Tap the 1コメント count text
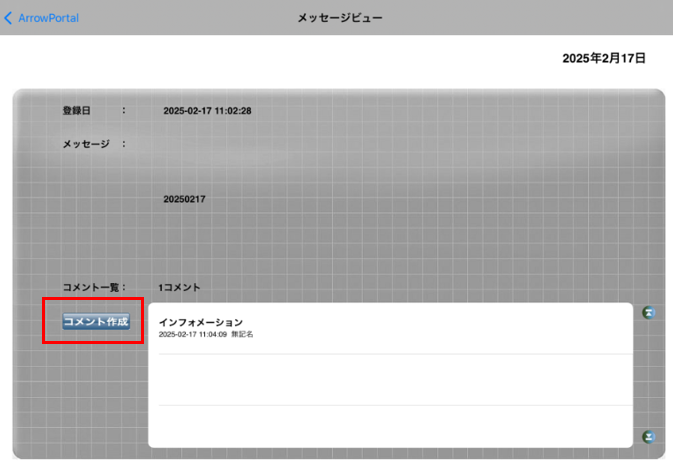673x465 pixels. [x=179, y=288]
